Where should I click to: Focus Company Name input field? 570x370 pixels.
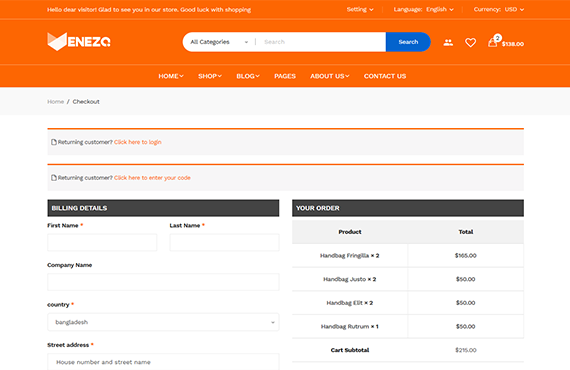point(163,282)
